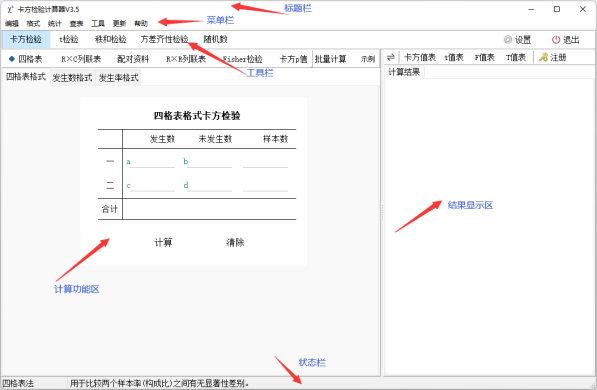Viewport: 597px width, 390px height.
Task: Click the 清除 button
Action: pos(235,242)
